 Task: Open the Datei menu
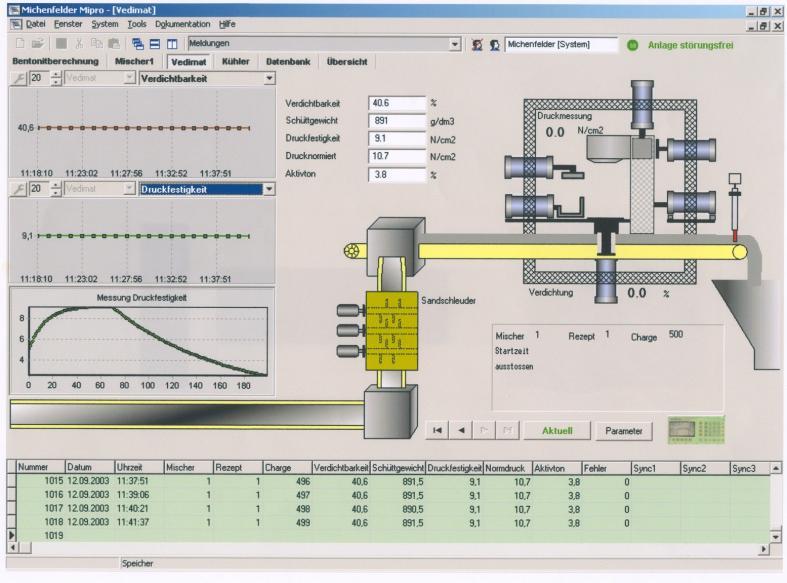point(36,24)
